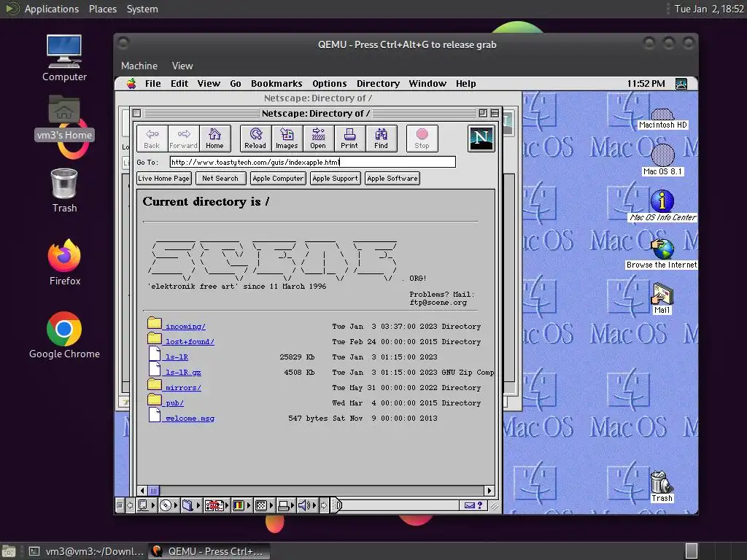The width and height of the screenshot is (747, 560).
Task: Open the pub/ directory link
Action: (x=174, y=402)
